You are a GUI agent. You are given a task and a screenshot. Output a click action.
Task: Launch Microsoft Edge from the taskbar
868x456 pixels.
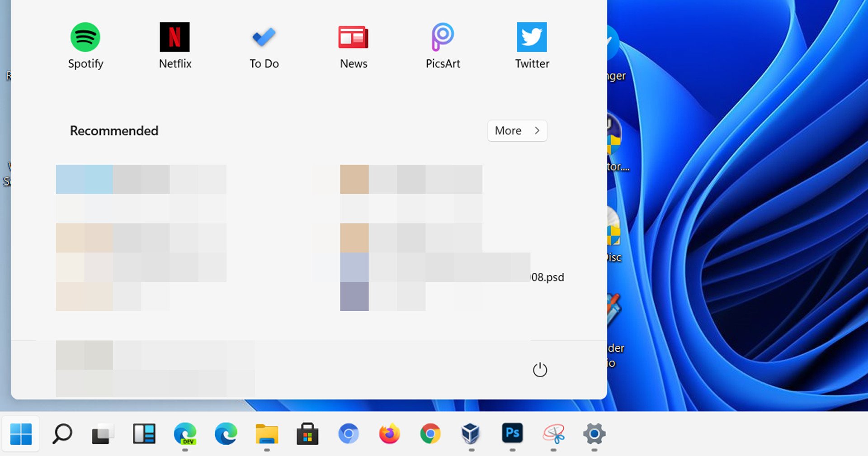coord(226,434)
